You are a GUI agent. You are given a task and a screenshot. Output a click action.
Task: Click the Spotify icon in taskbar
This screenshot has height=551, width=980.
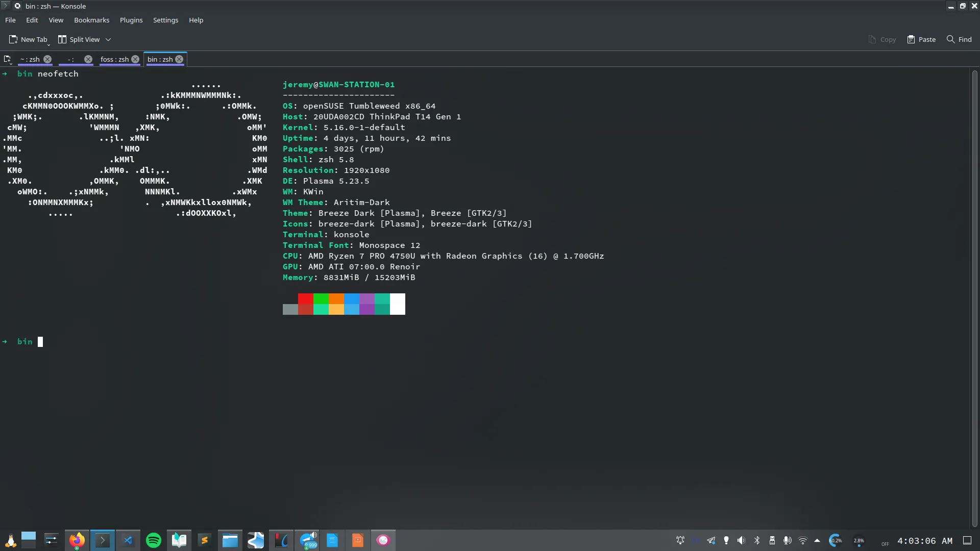(154, 540)
